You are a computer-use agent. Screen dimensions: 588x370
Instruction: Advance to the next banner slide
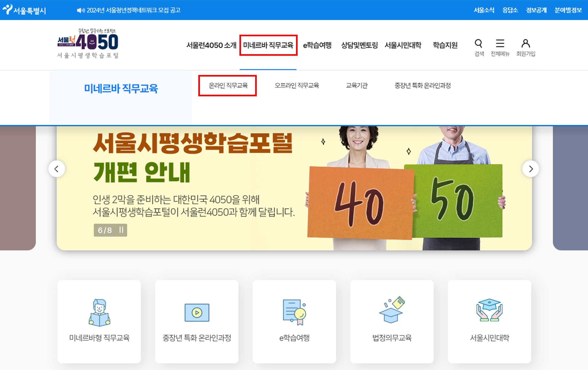click(531, 169)
